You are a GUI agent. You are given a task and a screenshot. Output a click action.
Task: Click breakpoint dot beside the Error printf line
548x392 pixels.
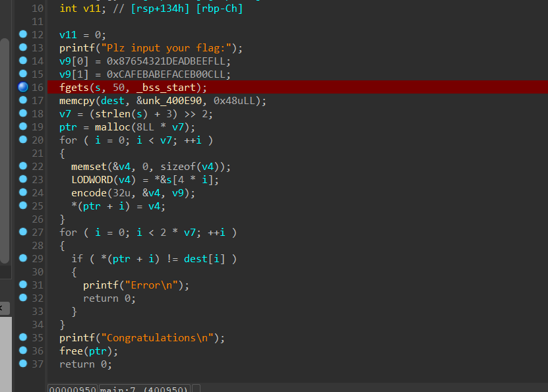[x=23, y=285]
